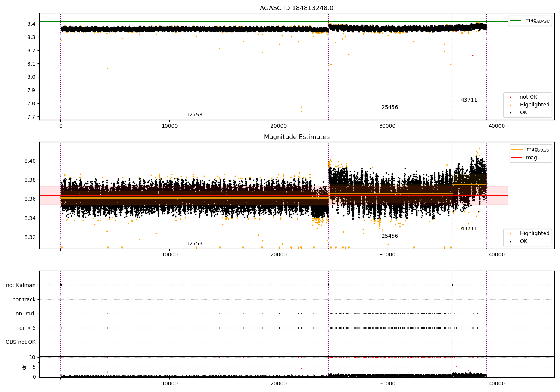Image resolution: width=560 pixels, height=392 pixels.
Task: Click obsid label 25456 in top plot
Action: pyautogui.click(x=390, y=108)
